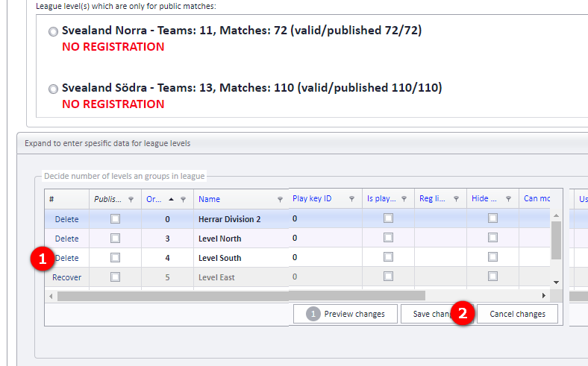This screenshot has height=366, width=588.
Task: Click the horizontal scrollbar left arrow
Action: pos(51,297)
